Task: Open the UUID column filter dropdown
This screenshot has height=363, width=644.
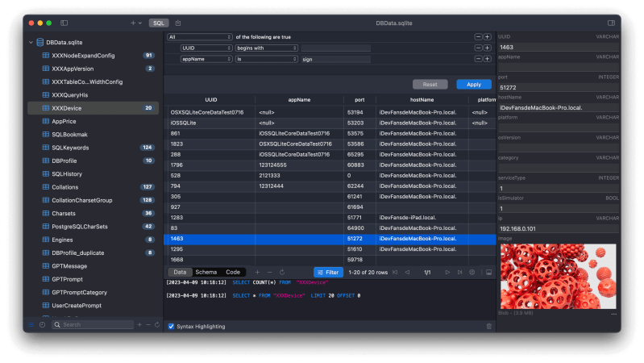Action: (x=206, y=48)
